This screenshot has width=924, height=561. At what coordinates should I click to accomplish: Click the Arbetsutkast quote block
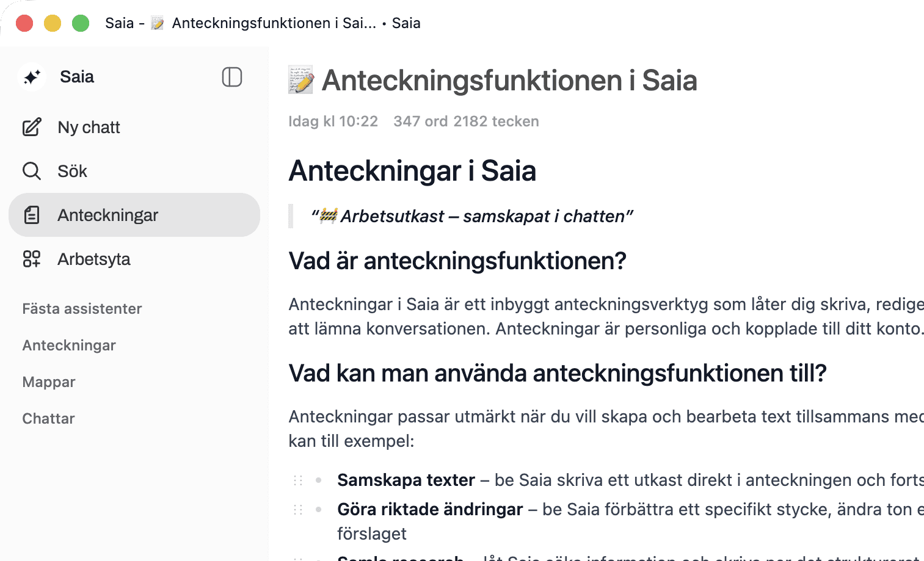[x=471, y=216]
